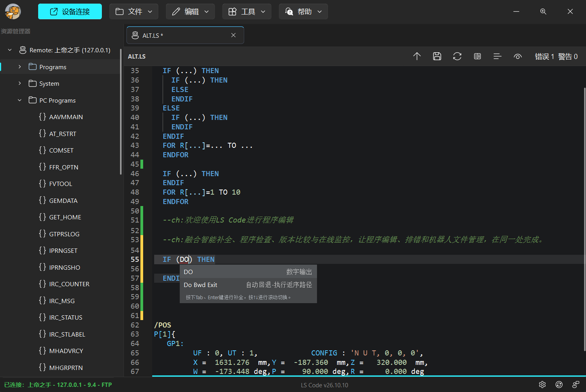Open the 编辑 dropdown menu
The image size is (586, 392).
click(x=190, y=11)
